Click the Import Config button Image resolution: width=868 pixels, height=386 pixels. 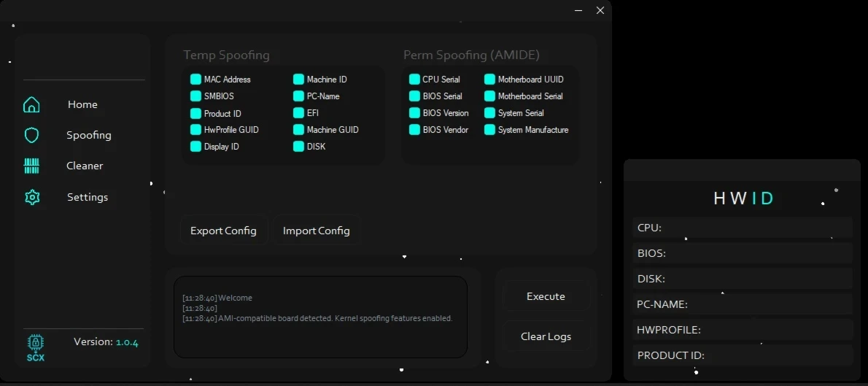pos(317,231)
